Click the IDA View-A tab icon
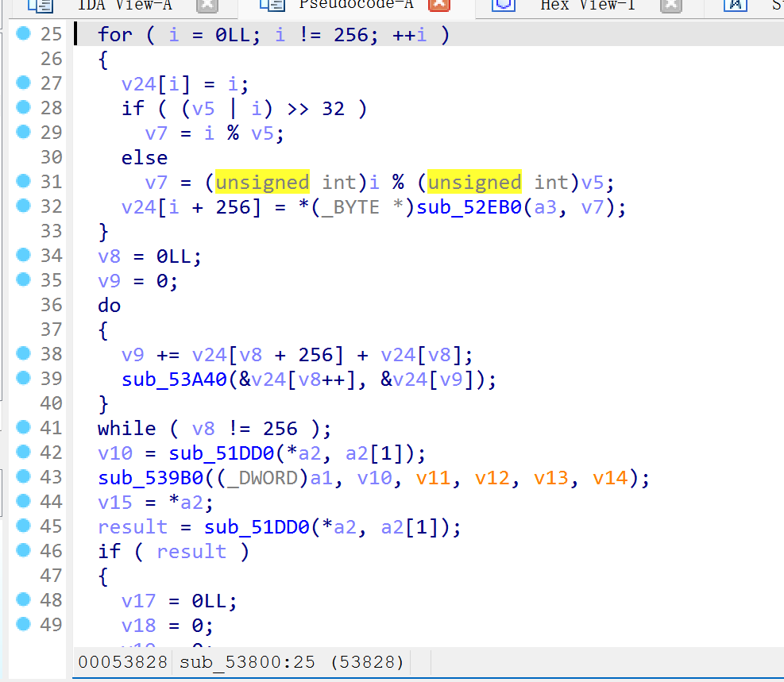The height and width of the screenshot is (682, 784). point(40,5)
